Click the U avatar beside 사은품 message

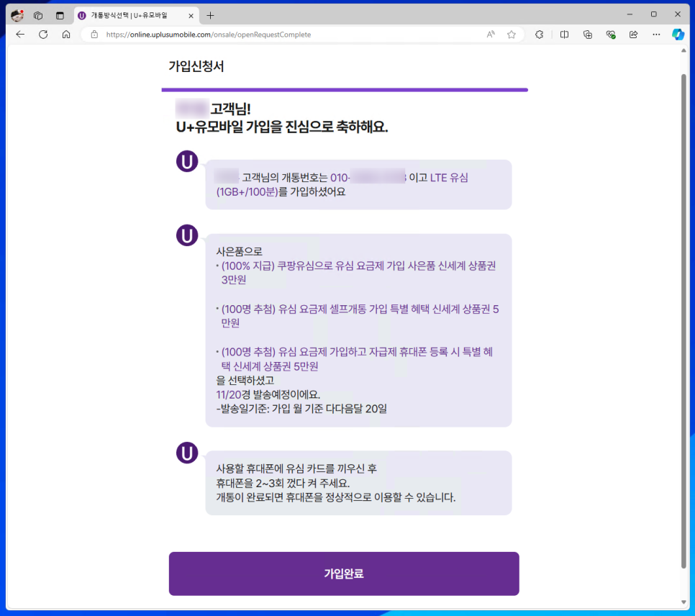point(187,235)
